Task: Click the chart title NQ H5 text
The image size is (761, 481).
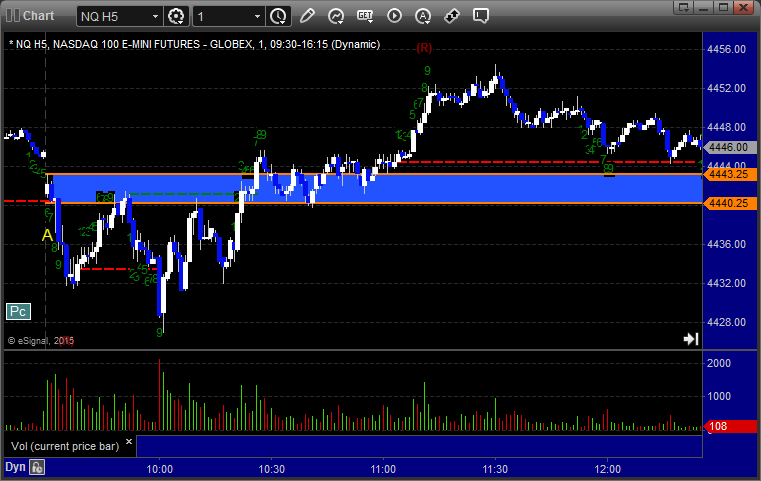Action: (195, 44)
